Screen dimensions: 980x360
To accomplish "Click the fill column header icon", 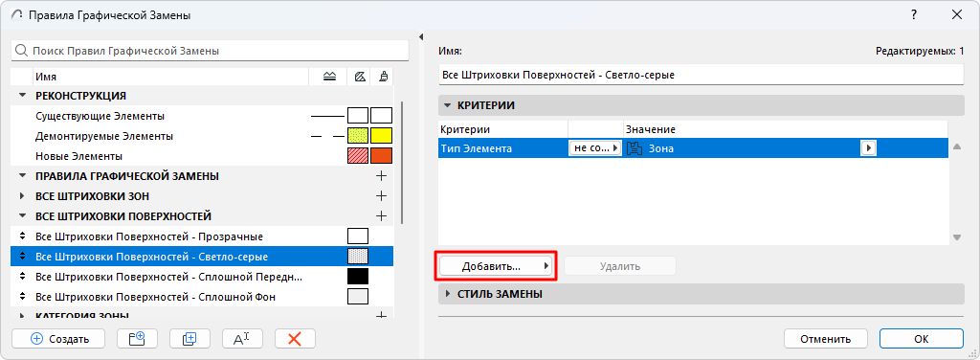I will coord(359,77).
